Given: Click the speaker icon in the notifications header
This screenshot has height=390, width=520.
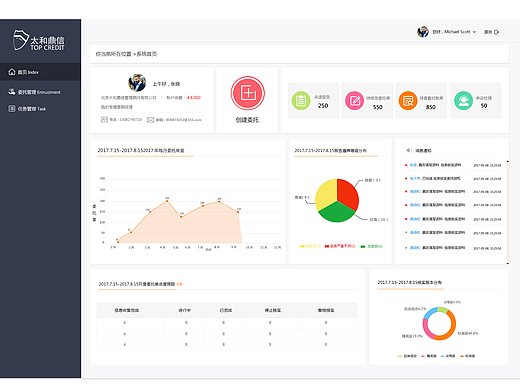Looking at the screenshot, I should tap(409, 150).
